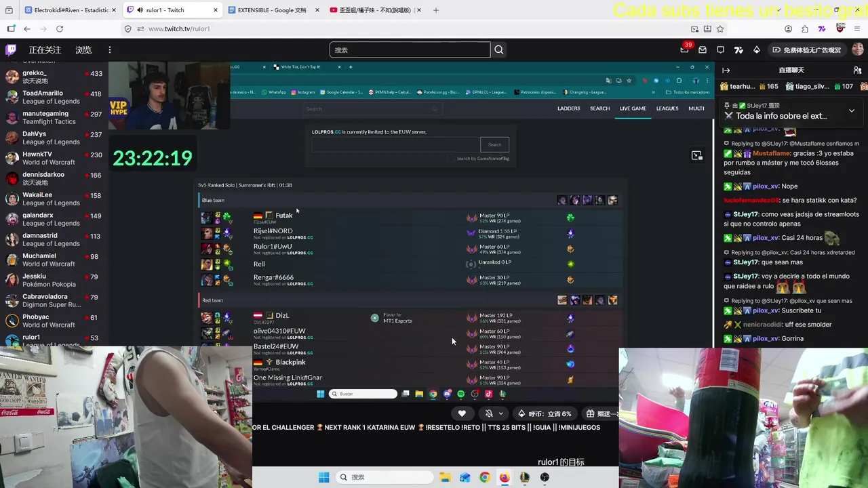Screen dimensions: 868x488
Task: Click the Mustaflame username in chat
Action: coord(772,154)
